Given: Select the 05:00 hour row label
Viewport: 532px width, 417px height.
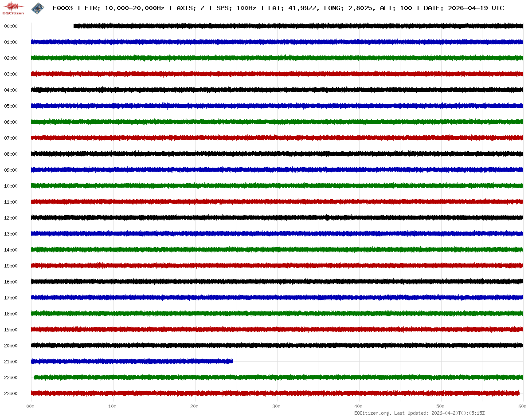Looking at the screenshot, I should tap(11, 106).
